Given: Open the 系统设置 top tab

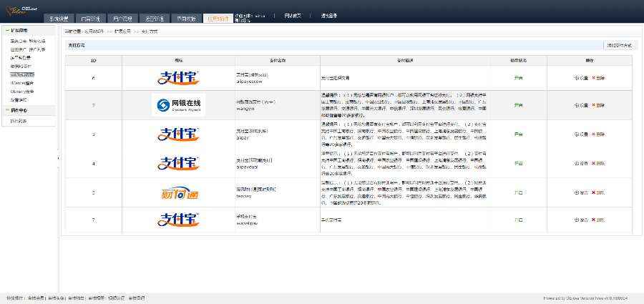Looking at the screenshot, I should pos(59,19).
